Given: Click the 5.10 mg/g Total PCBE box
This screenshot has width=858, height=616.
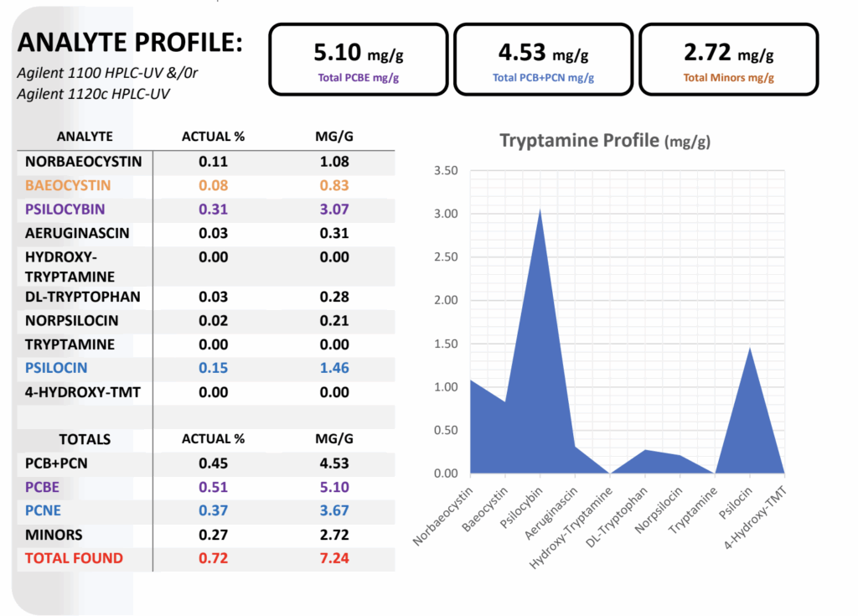Looking at the screenshot, I should pos(357,60).
